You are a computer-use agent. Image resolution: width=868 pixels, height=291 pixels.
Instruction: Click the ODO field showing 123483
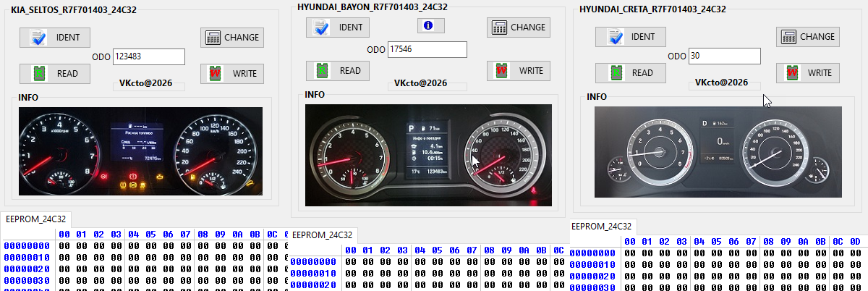150,56
